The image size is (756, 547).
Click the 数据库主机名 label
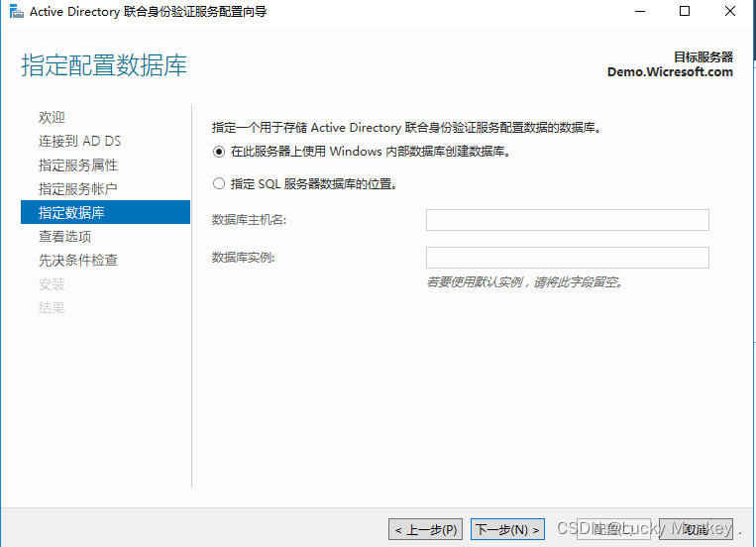[x=250, y=220]
